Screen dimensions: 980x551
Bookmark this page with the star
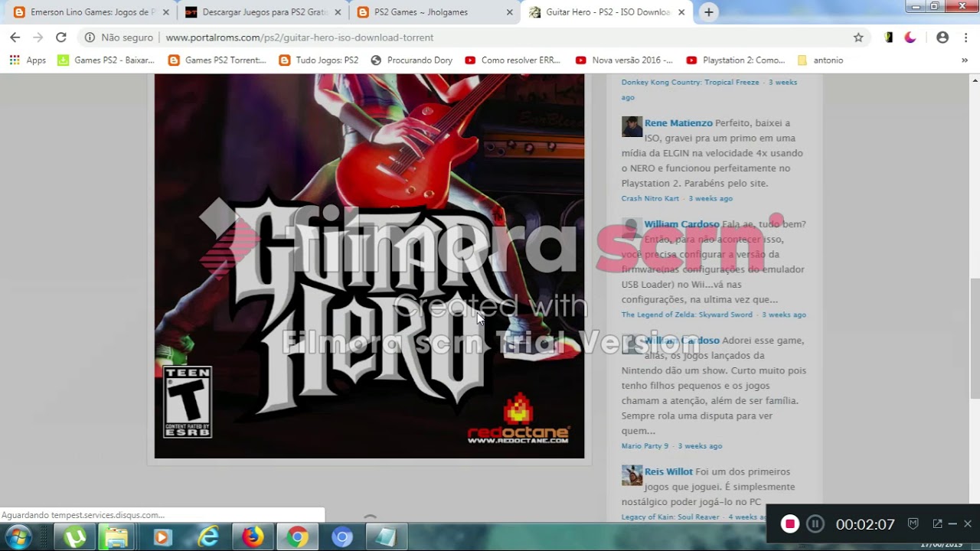858,37
